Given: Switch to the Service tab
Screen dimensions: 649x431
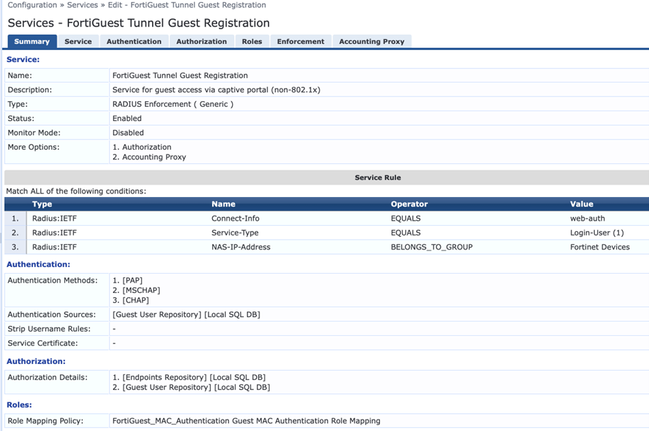Looking at the screenshot, I should [x=78, y=41].
